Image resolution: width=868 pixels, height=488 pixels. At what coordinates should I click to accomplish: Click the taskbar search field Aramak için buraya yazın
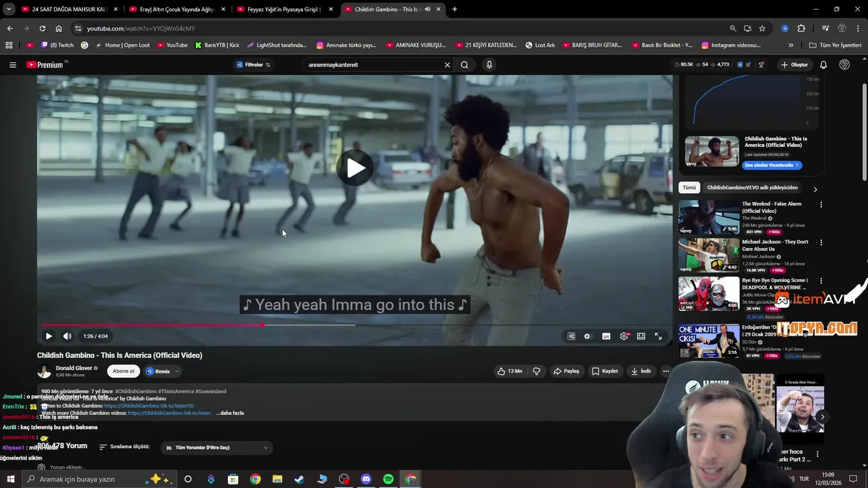click(98, 479)
